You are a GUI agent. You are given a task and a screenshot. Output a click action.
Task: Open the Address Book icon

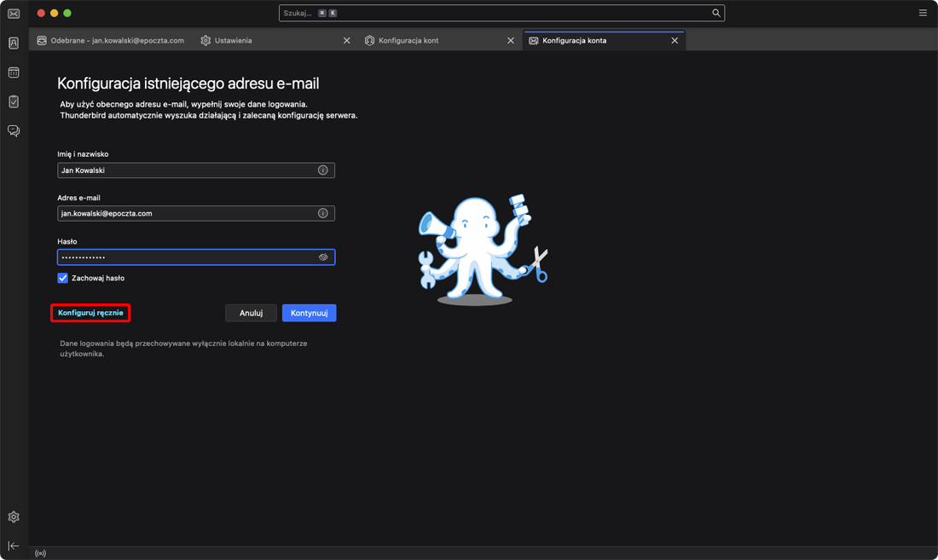coord(14,43)
